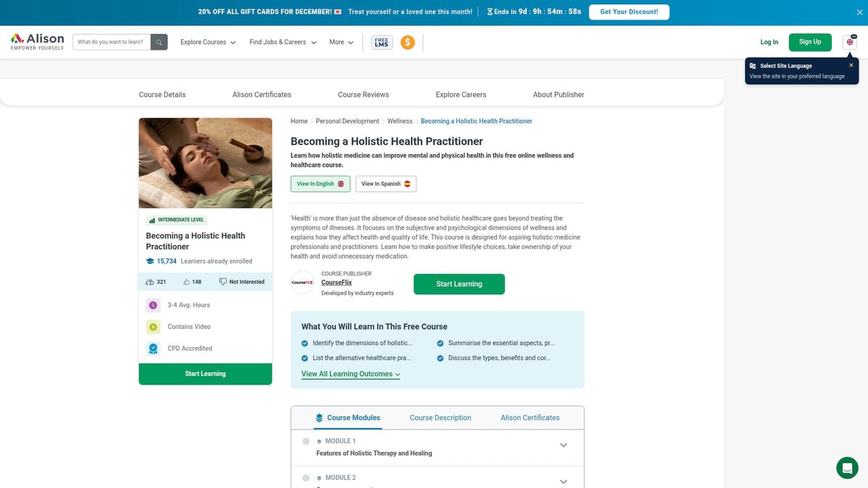Image resolution: width=868 pixels, height=488 pixels.
Task: Click the orange dollar coin icon
Action: click(407, 42)
